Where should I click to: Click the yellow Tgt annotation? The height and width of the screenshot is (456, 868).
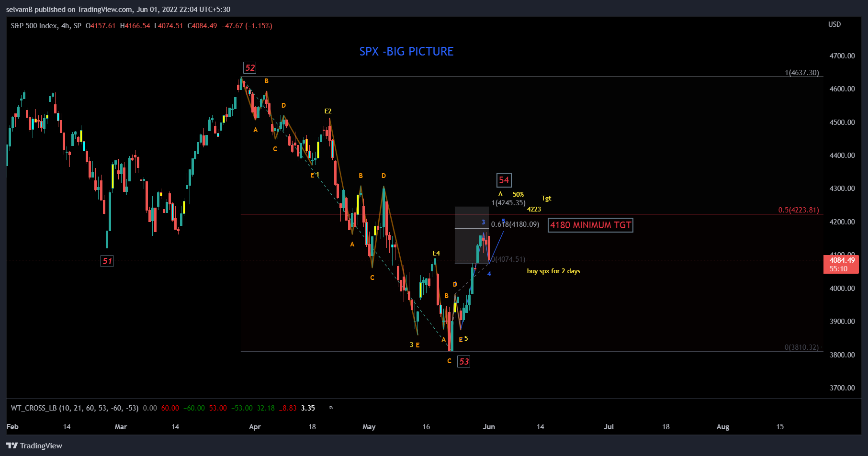(x=546, y=198)
